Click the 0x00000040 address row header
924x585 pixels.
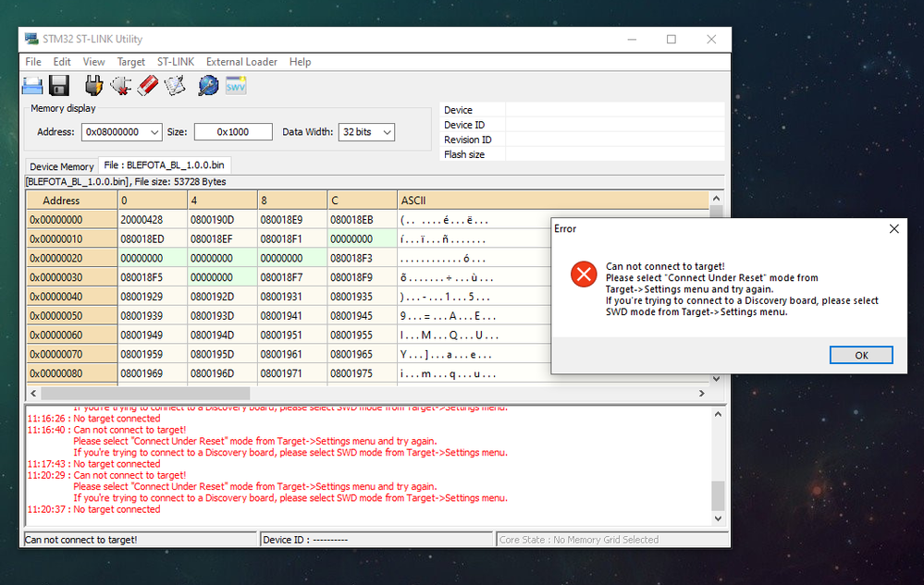tap(72, 297)
